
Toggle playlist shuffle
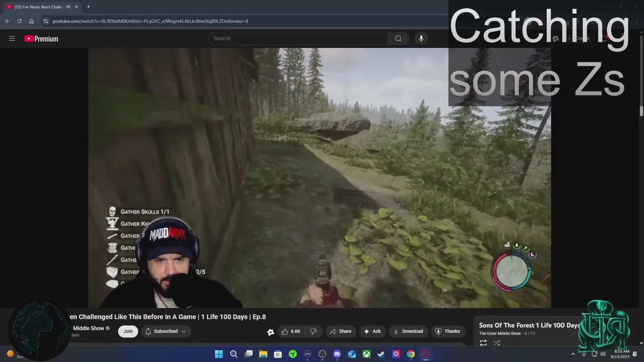click(x=497, y=343)
